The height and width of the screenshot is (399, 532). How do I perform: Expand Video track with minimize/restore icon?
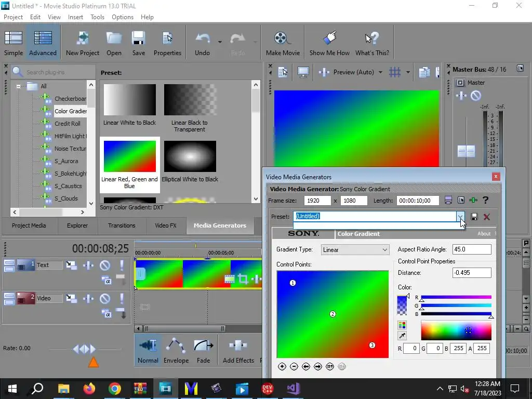click(9, 299)
